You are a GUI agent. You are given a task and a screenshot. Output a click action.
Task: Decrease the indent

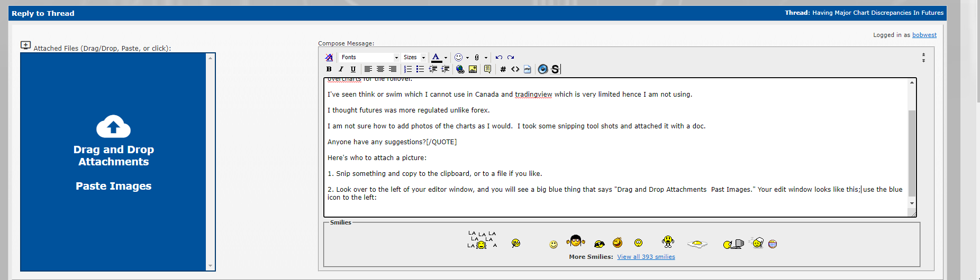(433, 69)
